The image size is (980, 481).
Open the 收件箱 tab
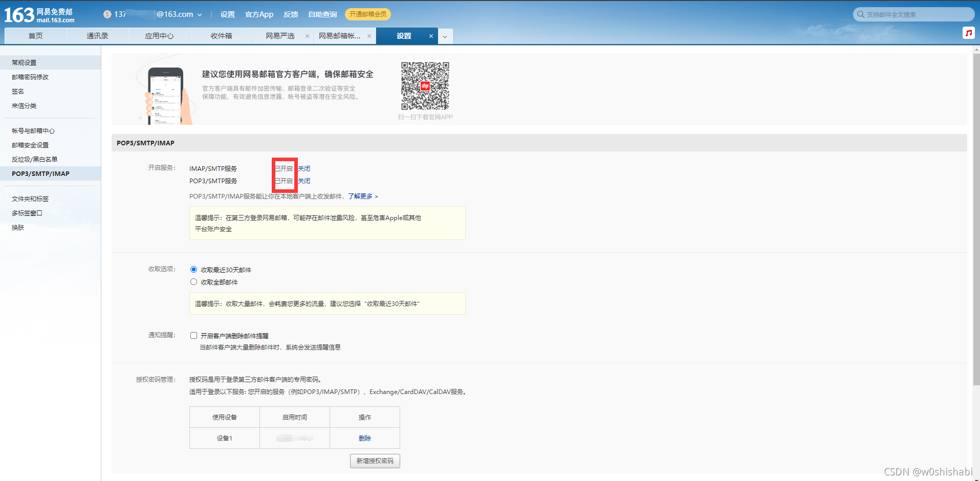221,36
